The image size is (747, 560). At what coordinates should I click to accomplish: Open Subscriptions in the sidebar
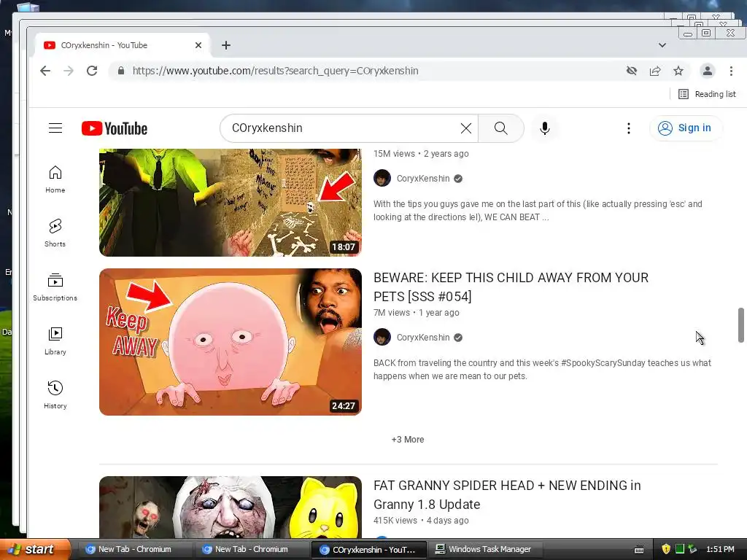click(55, 287)
